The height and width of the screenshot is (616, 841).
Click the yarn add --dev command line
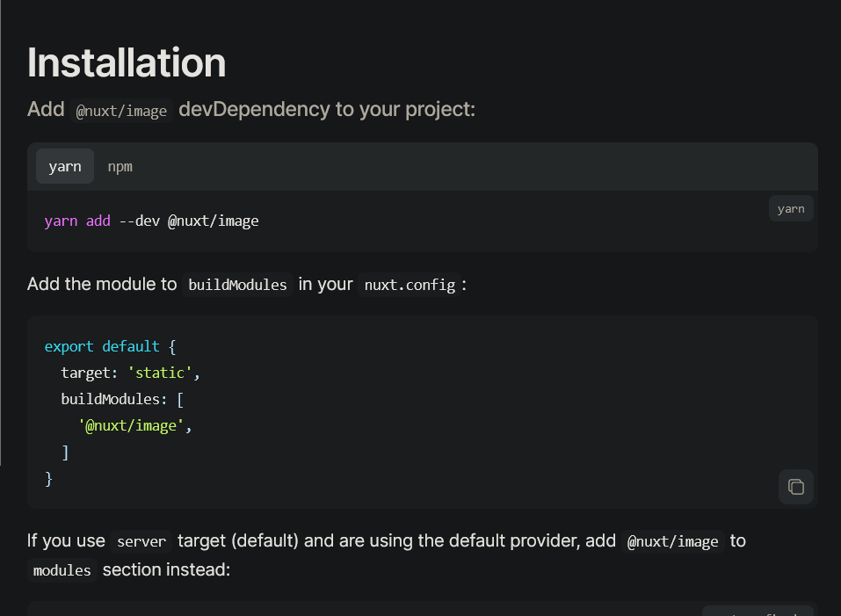pyautogui.click(x=151, y=221)
